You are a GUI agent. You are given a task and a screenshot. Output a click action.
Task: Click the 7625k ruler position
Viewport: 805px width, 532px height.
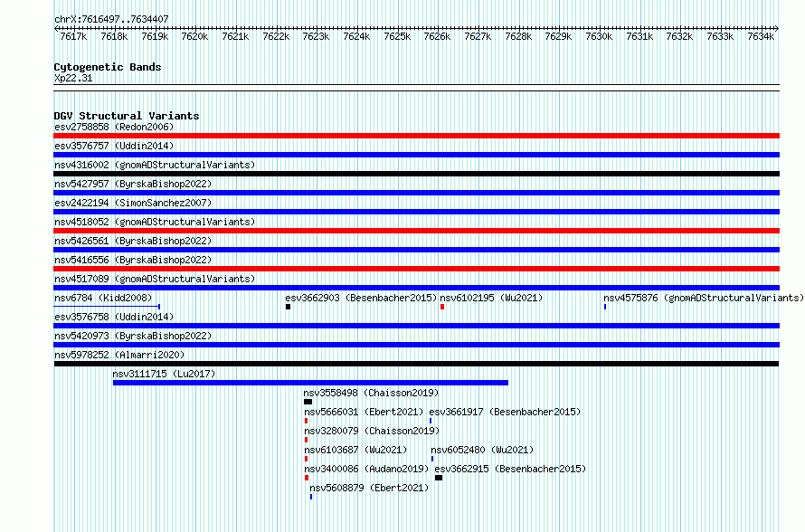click(x=397, y=36)
